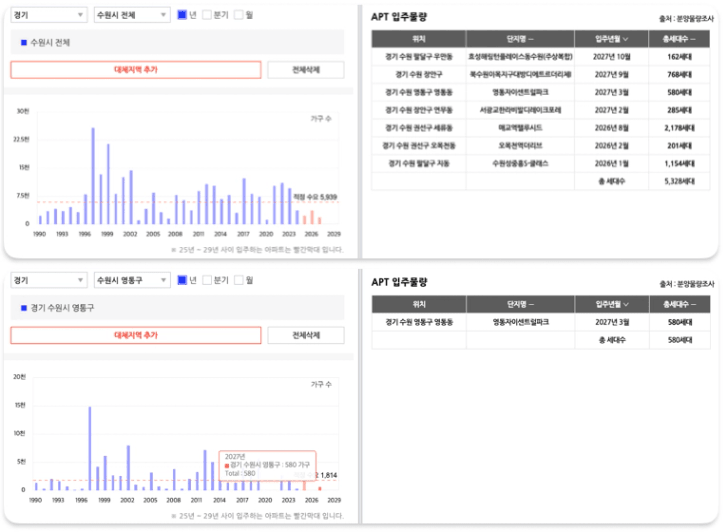Click the 위치 header in the upper table

tap(419, 39)
